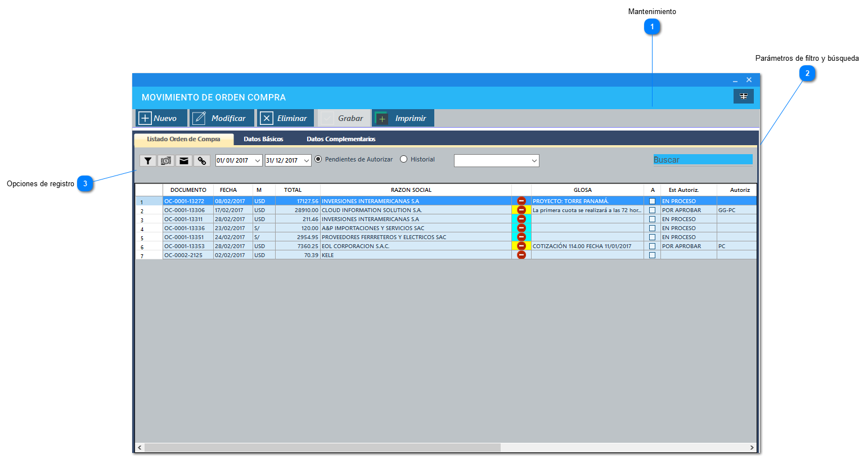This screenshot has width=868, height=458.
Task: Click the KELE supplier cell
Action: (416, 255)
